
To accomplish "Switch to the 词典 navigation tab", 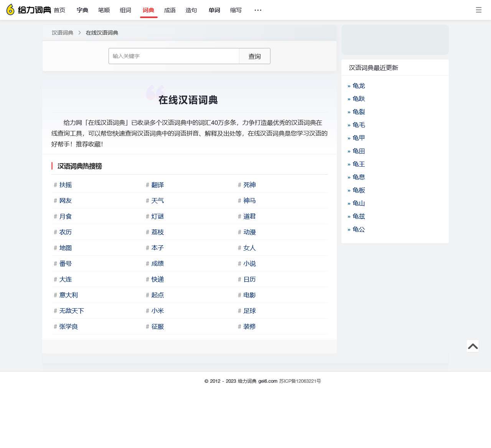I will click(148, 10).
